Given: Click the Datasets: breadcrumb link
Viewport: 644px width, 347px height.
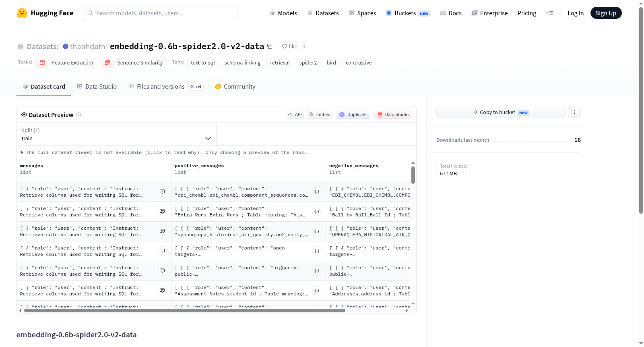Looking at the screenshot, I should tap(42, 47).
